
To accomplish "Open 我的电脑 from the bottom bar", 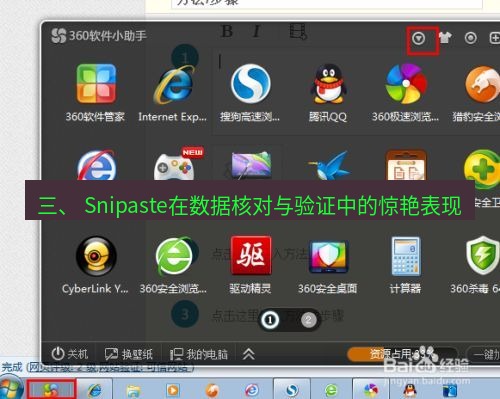I will coord(199,354).
